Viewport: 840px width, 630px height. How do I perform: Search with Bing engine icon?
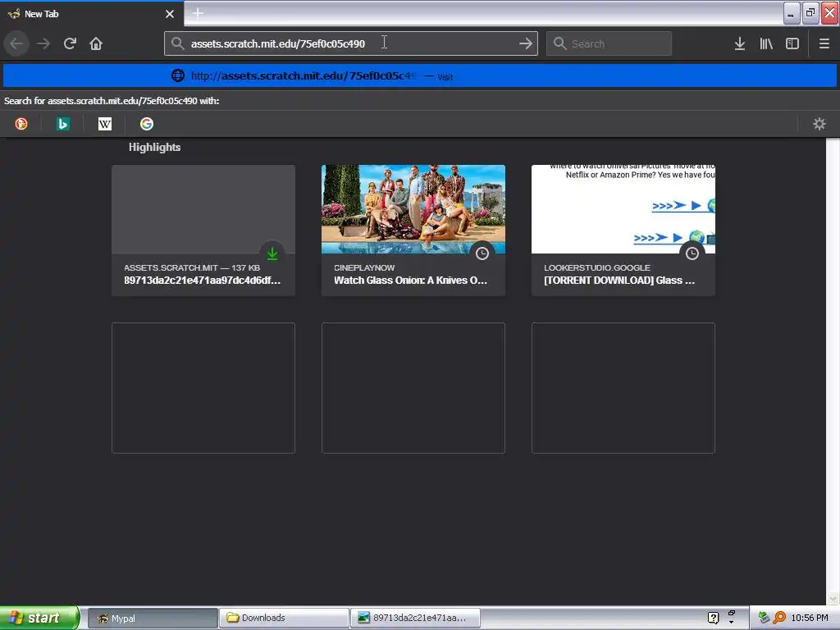(62, 124)
